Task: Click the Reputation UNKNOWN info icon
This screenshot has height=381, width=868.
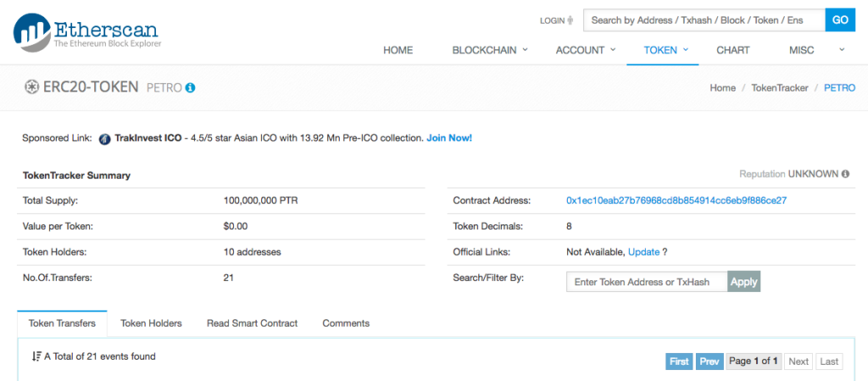Action: click(x=845, y=174)
